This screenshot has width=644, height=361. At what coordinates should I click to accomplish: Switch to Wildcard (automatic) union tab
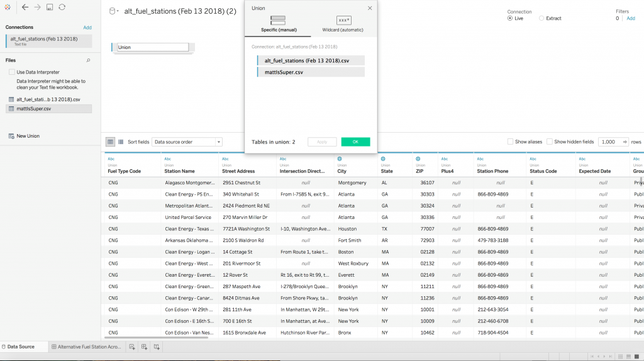point(343,24)
